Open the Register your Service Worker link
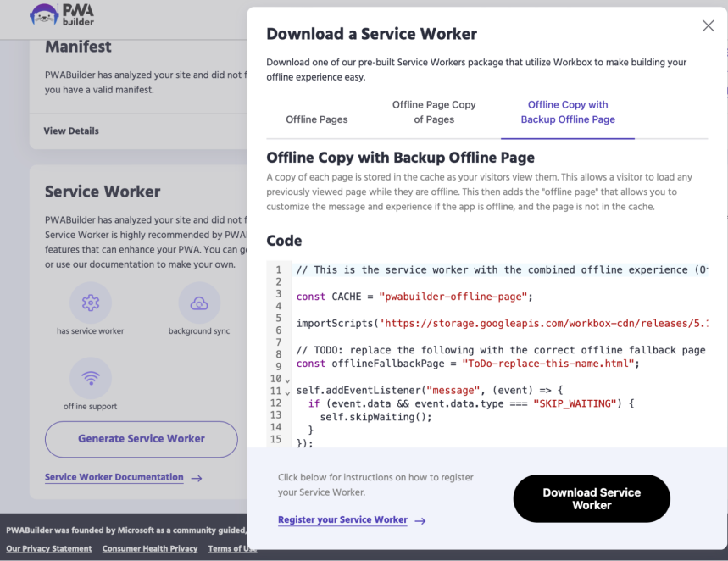This screenshot has height=561, width=728. [342, 519]
